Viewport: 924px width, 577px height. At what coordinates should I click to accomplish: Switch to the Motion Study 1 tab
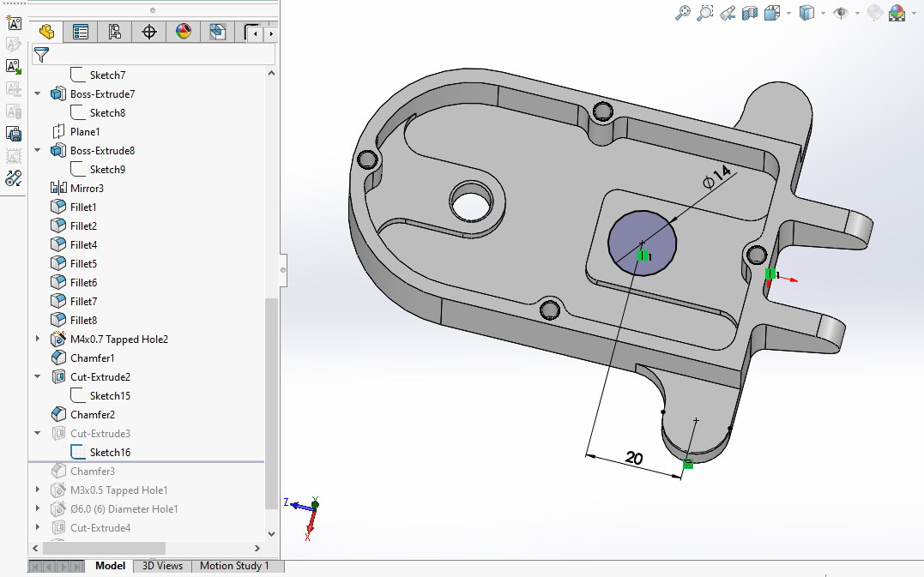click(x=234, y=566)
